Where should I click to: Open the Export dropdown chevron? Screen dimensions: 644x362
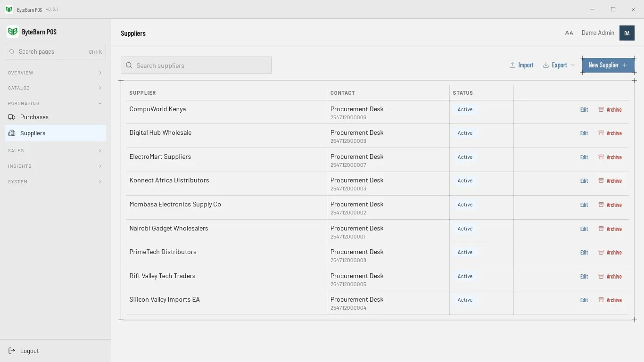tap(573, 65)
